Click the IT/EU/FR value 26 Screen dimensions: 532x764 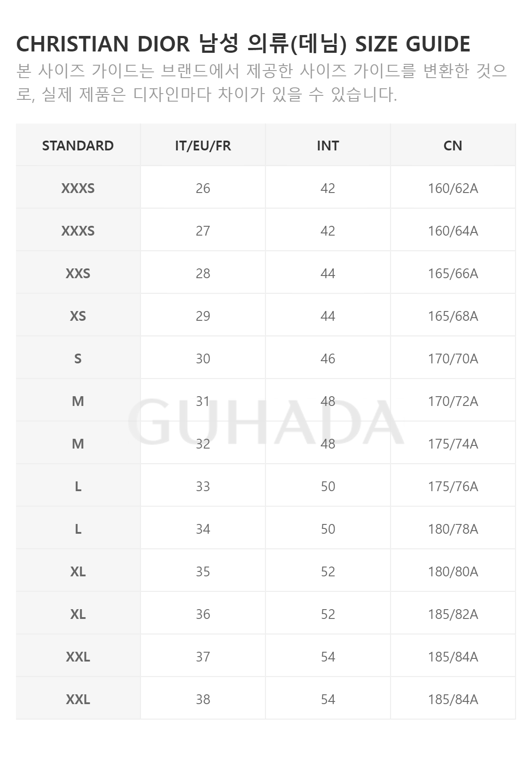(203, 188)
